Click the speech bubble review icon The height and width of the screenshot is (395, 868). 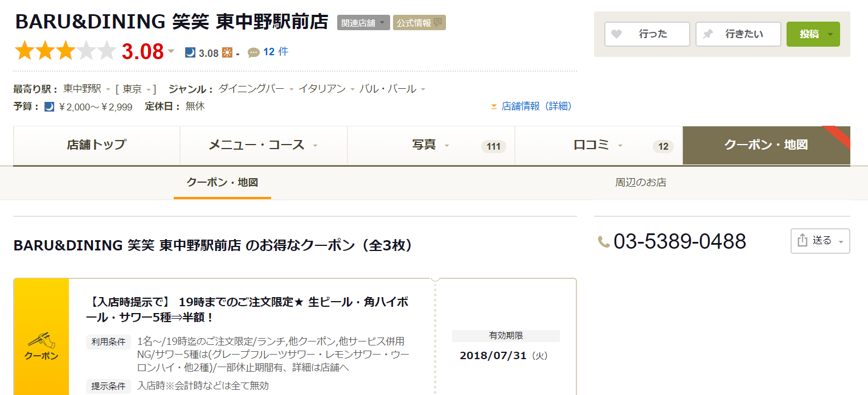(x=254, y=52)
